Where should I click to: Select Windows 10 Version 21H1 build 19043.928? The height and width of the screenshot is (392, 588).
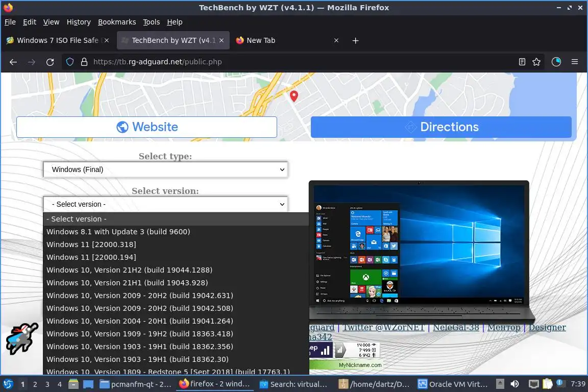[176, 283]
